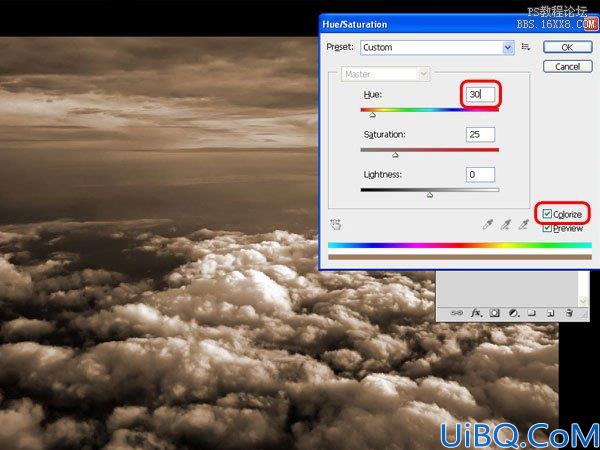Click the Cancel button
600x450 pixels.
567,67
